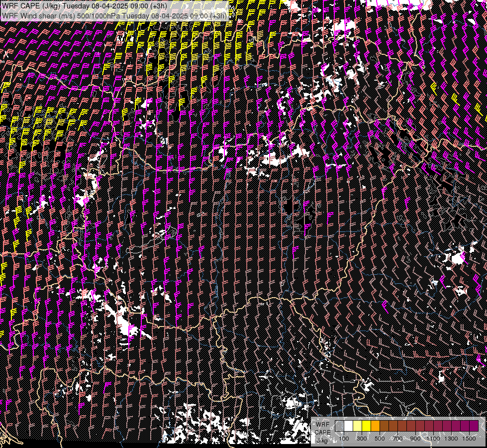The image size is (487, 448).
Task: Click the WRF CAPE title line
Action: click(85, 6)
